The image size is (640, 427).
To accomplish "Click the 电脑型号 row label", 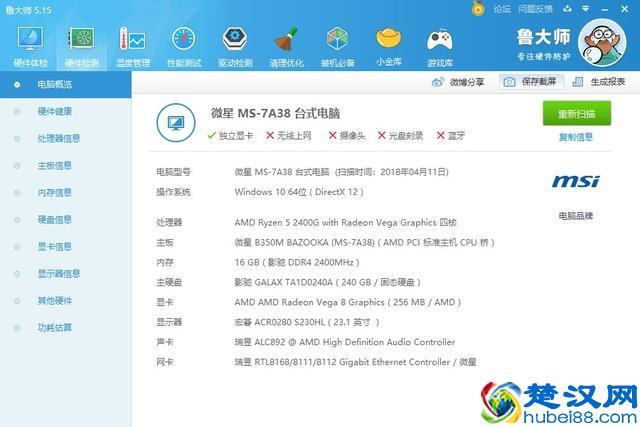I will click(x=173, y=172).
